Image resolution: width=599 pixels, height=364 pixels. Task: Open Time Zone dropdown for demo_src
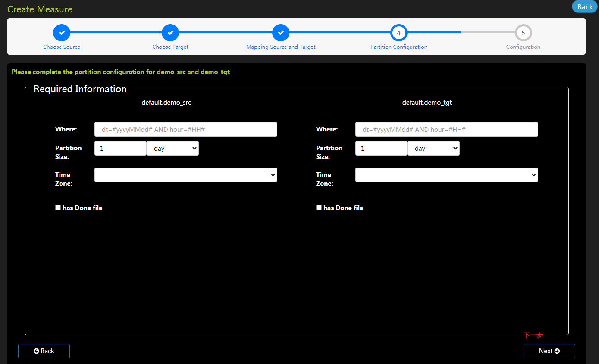pos(186,175)
